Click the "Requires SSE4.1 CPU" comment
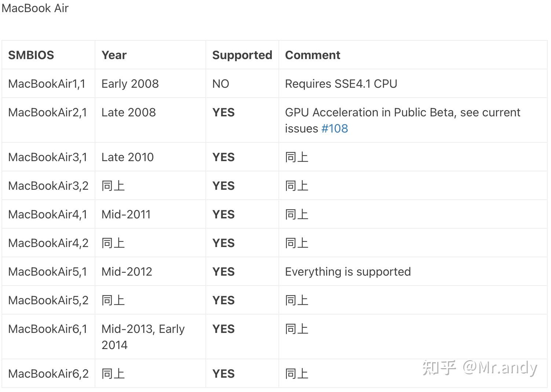551x392 pixels. click(x=341, y=84)
